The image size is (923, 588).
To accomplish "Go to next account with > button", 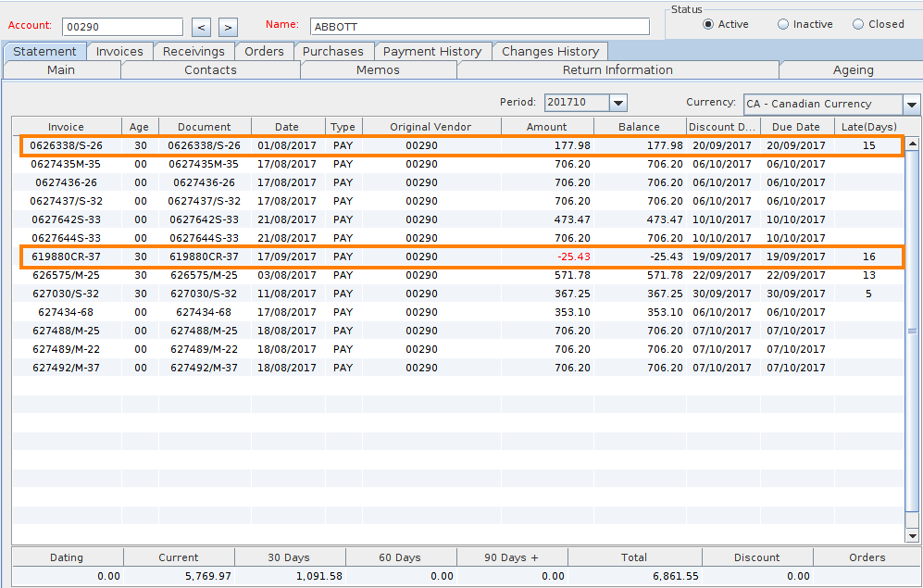I will pos(229,27).
